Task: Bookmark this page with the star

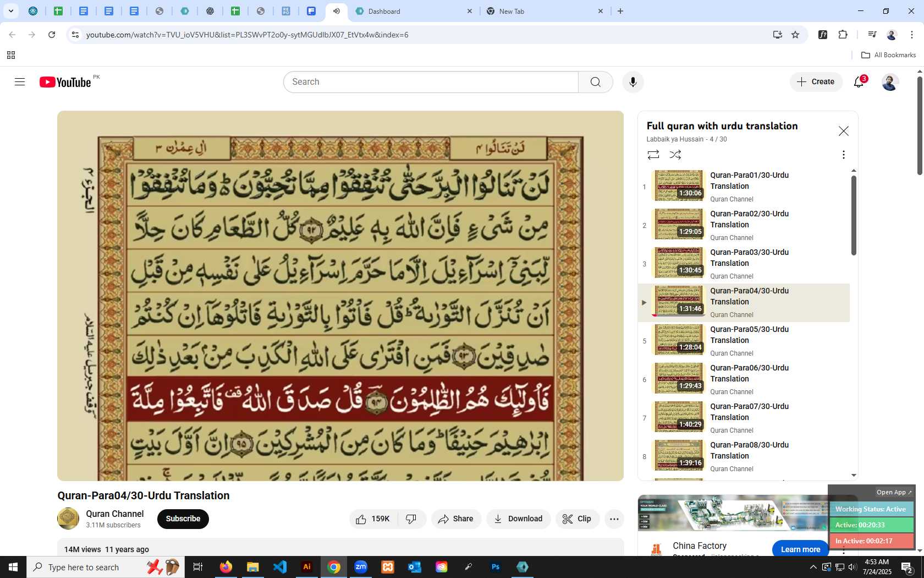Action: tap(795, 35)
